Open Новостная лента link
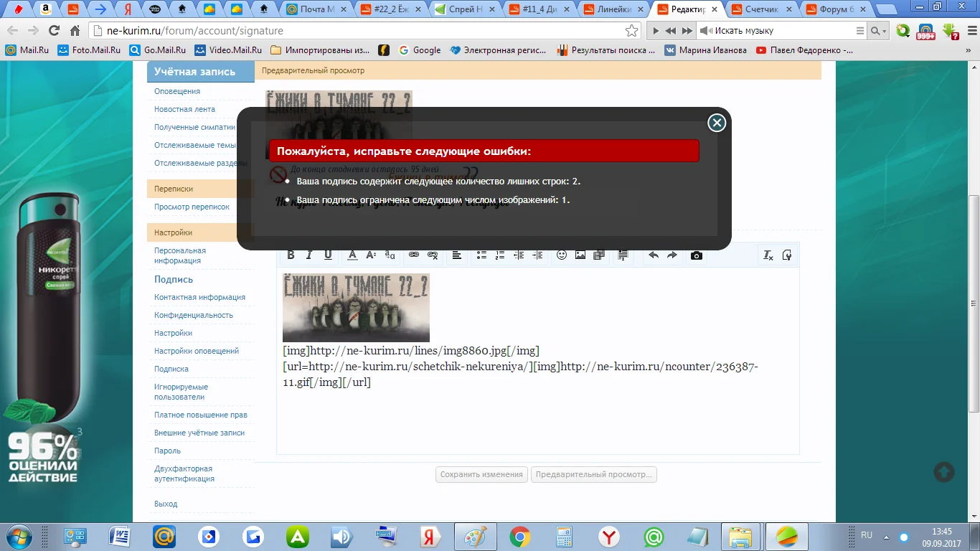980x551 pixels. pyautogui.click(x=184, y=109)
